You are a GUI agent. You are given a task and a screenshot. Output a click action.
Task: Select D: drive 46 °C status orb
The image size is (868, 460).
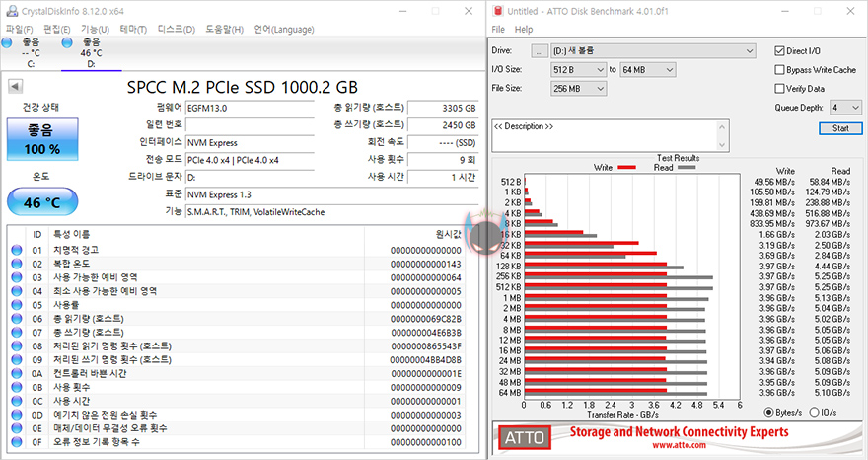click(67, 43)
